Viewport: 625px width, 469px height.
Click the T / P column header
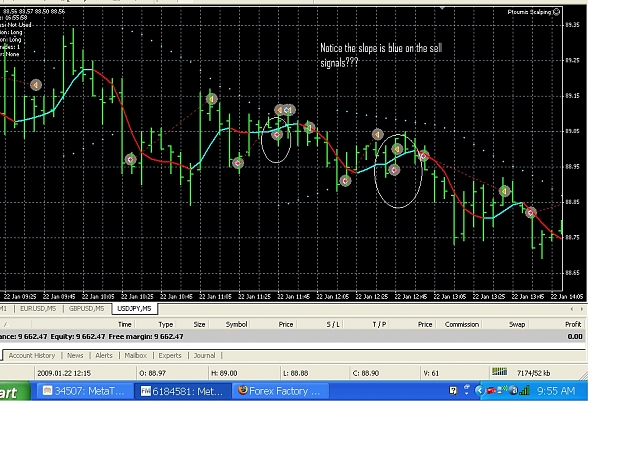point(379,324)
